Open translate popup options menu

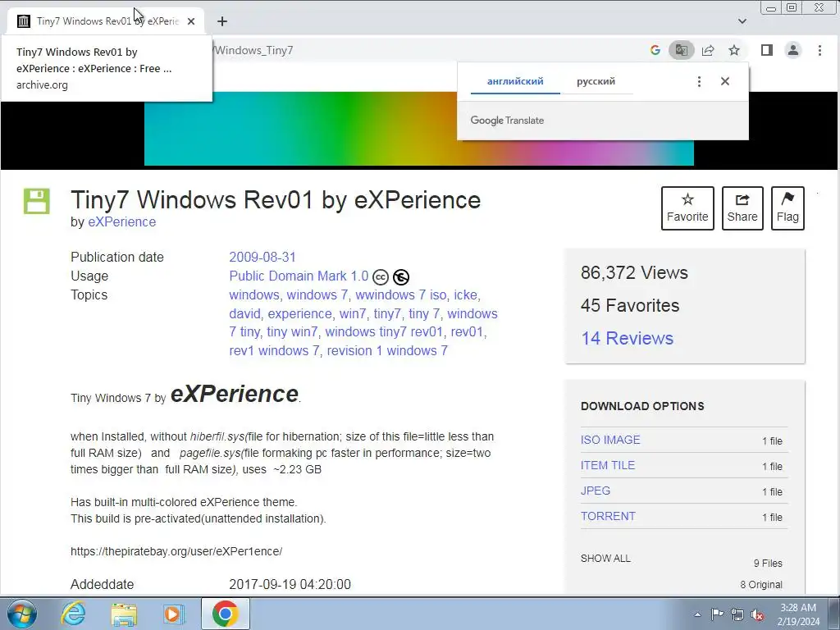point(699,81)
